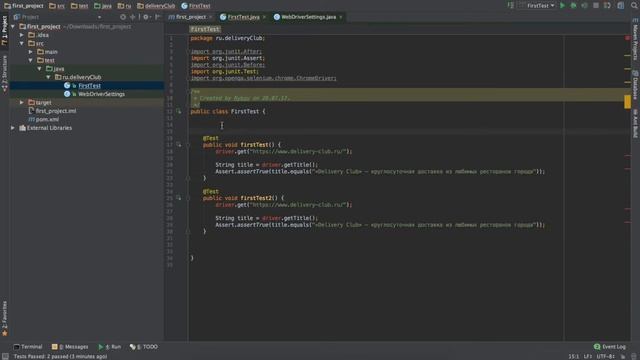
Task: Select pom.xml in the project tree
Action: pos(47,120)
